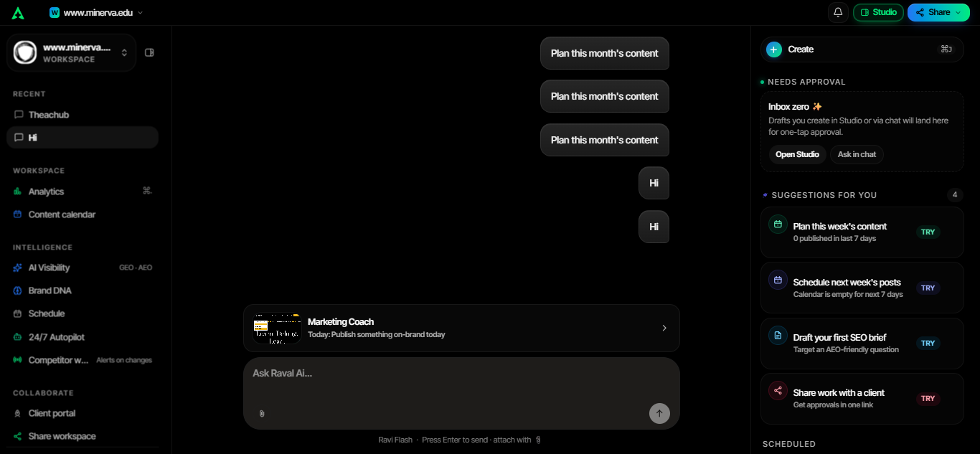980x454 pixels.
Task: Click the Analytics bar chart icon
Action: click(x=18, y=191)
